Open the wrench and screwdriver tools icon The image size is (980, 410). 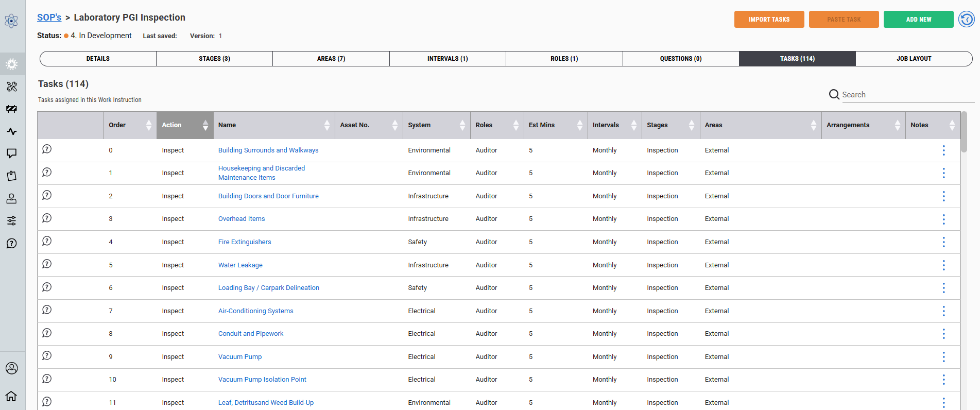[x=12, y=87]
